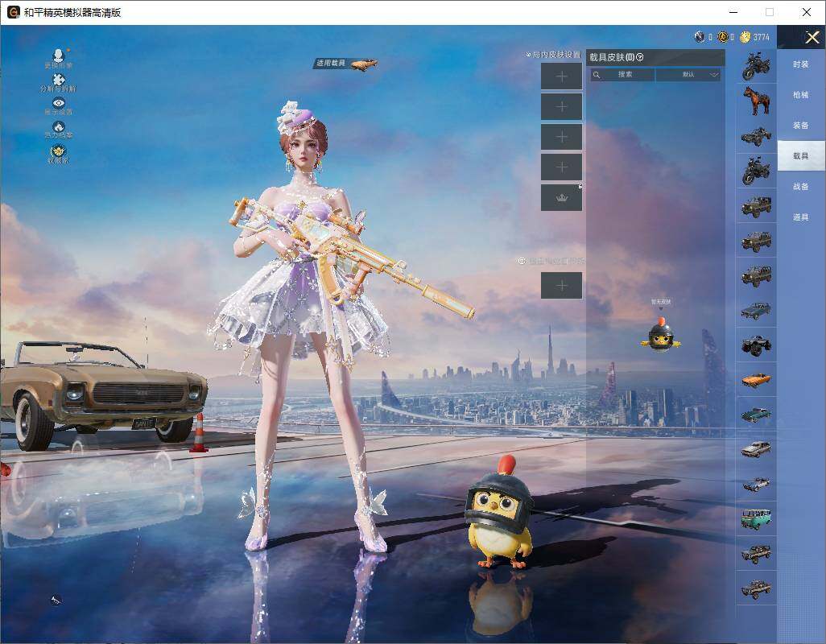Select the teal minibus thumbnail
The image size is (826, 644).
757,518
